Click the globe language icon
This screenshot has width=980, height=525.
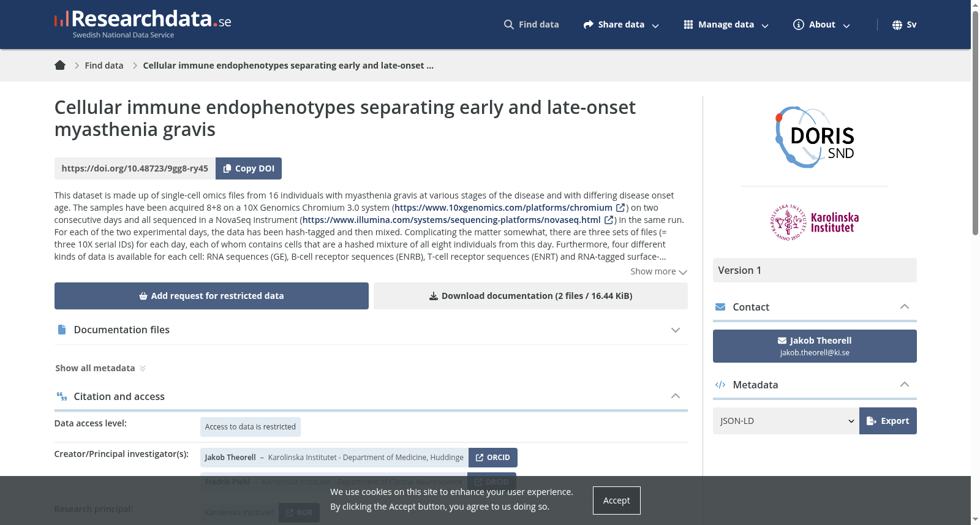tap(897, 25)
